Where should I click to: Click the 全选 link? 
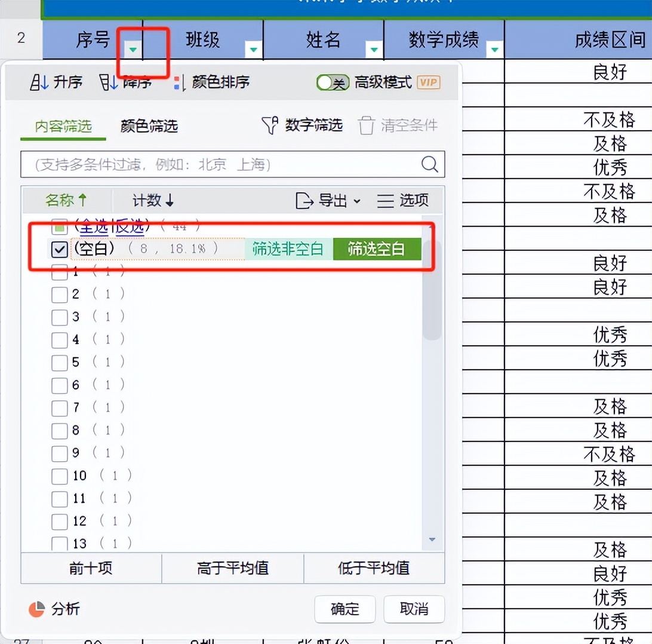(x=94, y=226)
